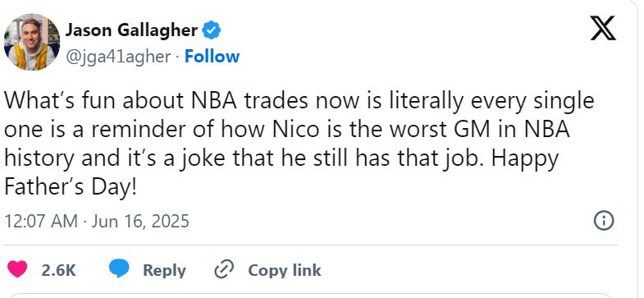The width and height of the screenshot is (644, 298).
Task: Follow Jason Gallagher
Action: coord(212,57)
